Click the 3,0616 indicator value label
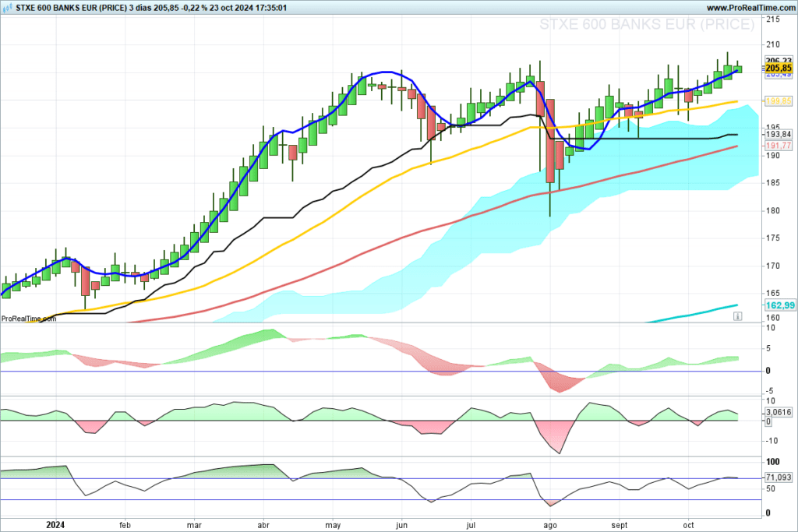Screen dimensions: 798x532 (x=779, y=412)
